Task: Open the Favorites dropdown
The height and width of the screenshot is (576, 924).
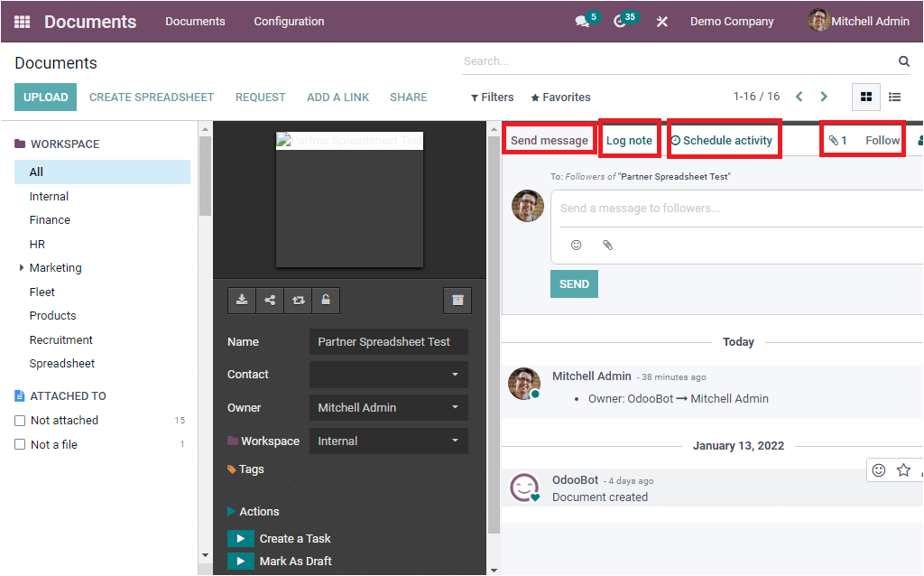Action: pyautogui.click(x=560, y=98)
